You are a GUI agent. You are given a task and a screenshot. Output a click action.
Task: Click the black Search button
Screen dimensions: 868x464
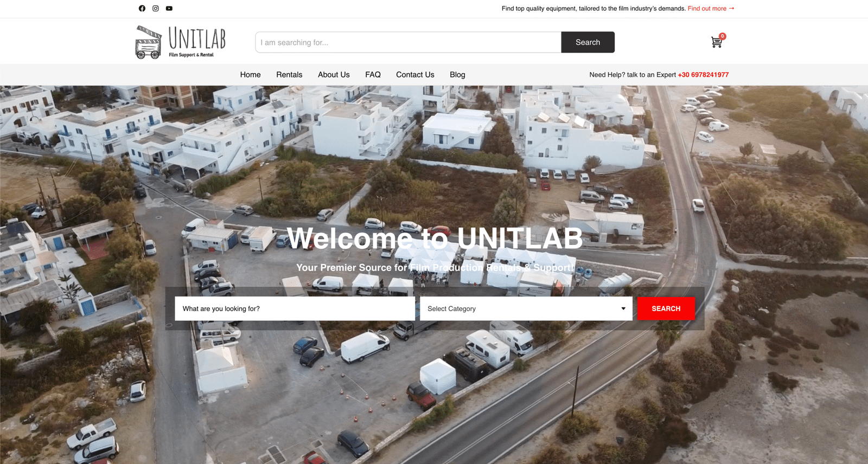588,42
